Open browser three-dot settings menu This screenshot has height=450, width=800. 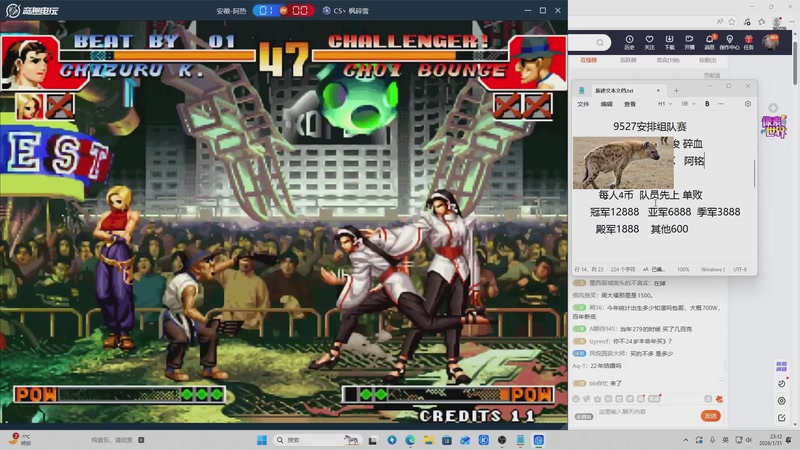coord(791,21)
